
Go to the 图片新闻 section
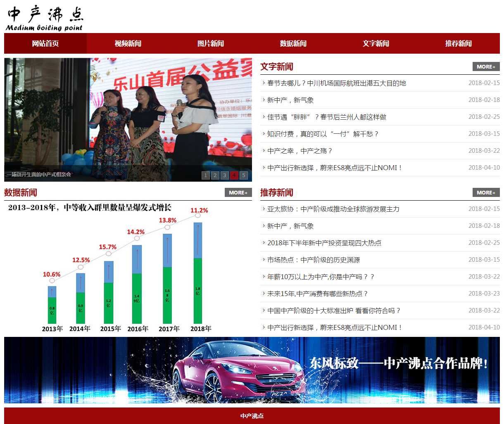pos(211,43)
